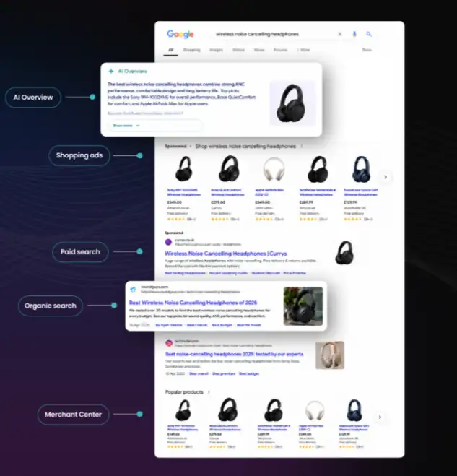457x476 pixels.
Task: Click the Shopping ads callout label
Action: click(x=79, y=155)
